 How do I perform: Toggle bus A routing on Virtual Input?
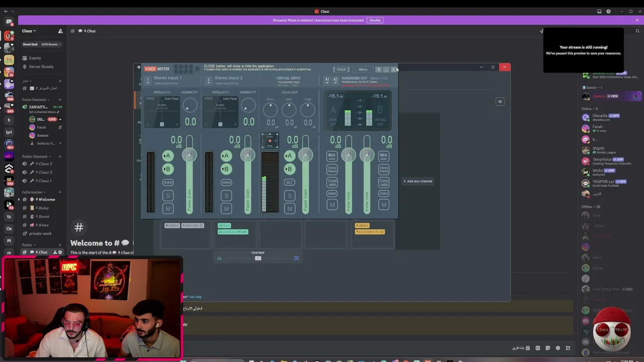coord(289,156)
